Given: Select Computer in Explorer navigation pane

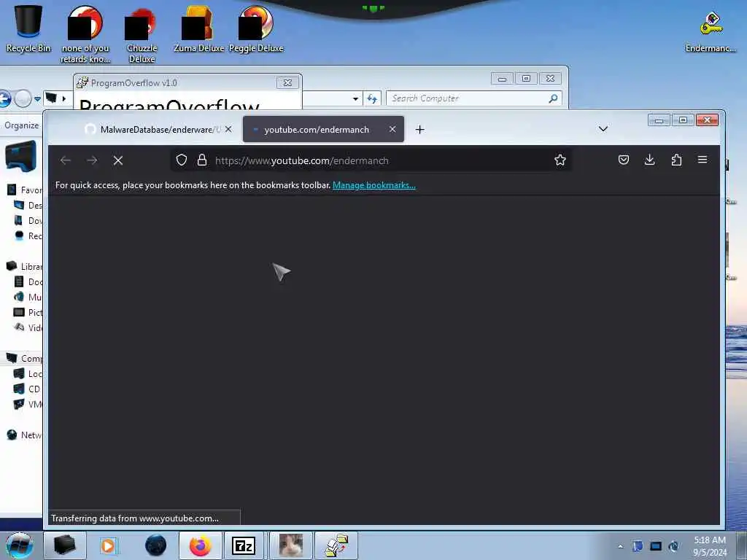Looking at the screenshot, I should (x=24, y=359).
